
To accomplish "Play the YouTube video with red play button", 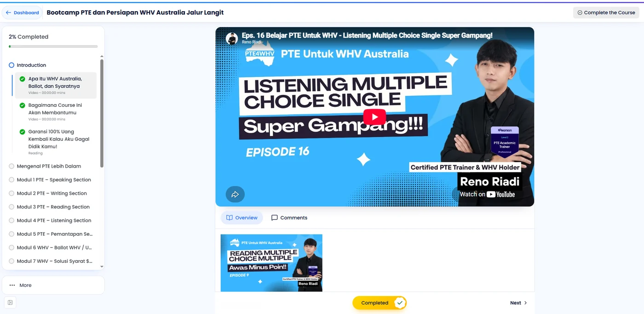I will click(374, 117).
